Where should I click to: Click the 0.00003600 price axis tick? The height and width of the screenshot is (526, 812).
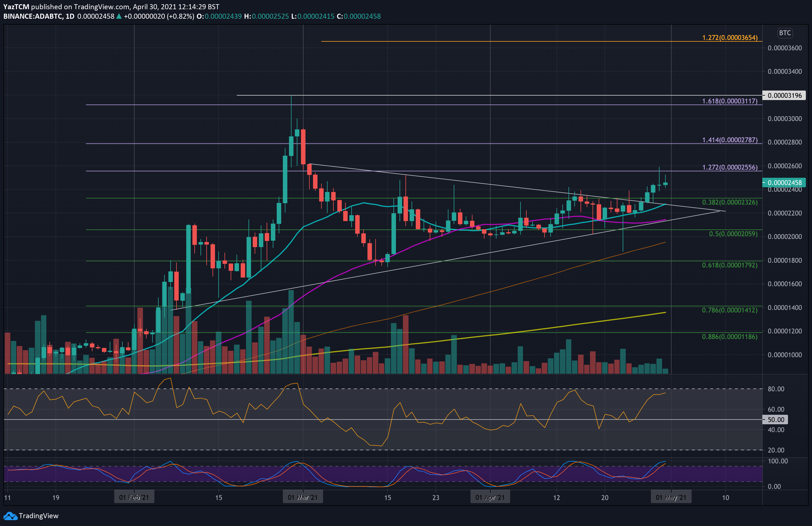785,48
